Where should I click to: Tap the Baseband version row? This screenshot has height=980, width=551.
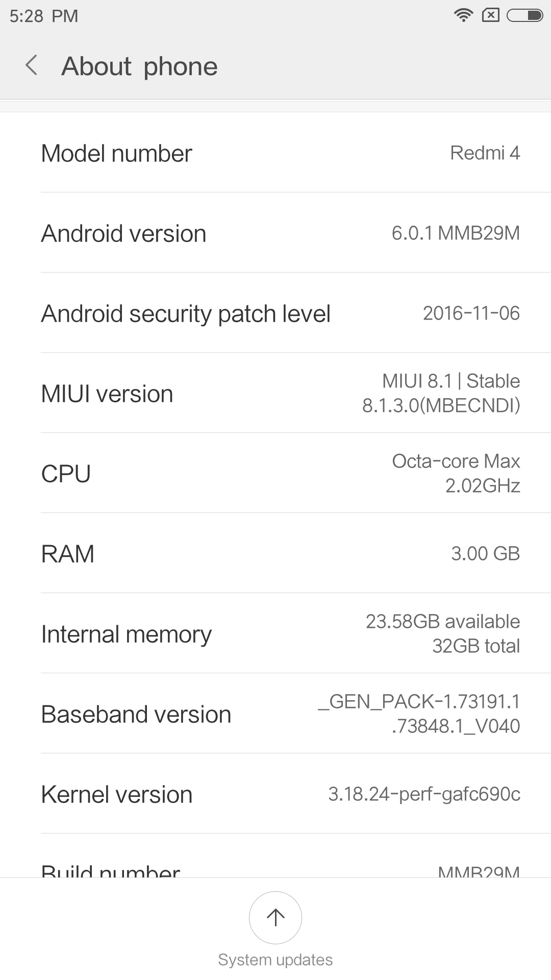(275, 714)
